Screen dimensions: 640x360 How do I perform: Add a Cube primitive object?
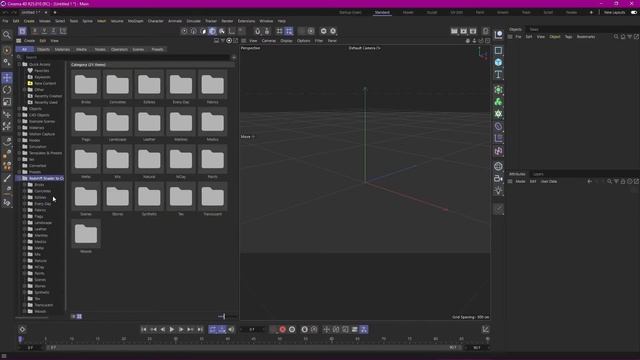[x=498, y=62]
